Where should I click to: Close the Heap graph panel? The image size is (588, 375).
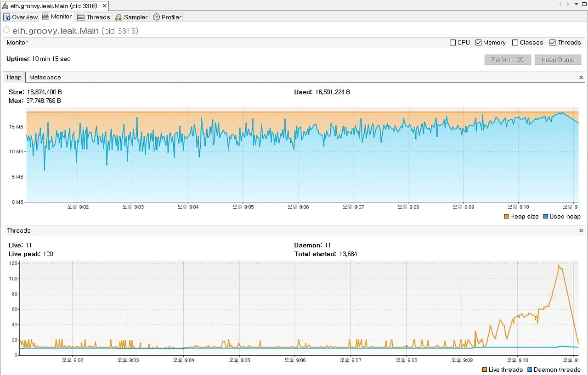coord(581,78)
